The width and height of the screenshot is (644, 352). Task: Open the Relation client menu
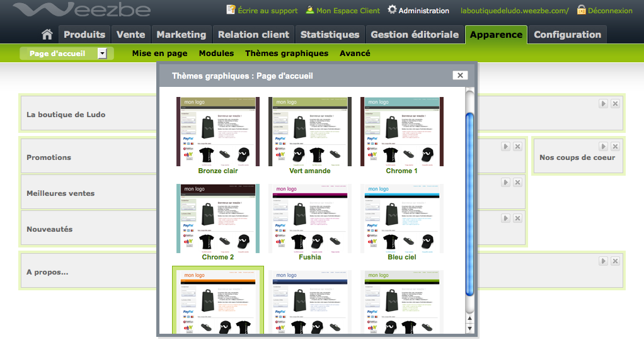(x=253, y=35)
